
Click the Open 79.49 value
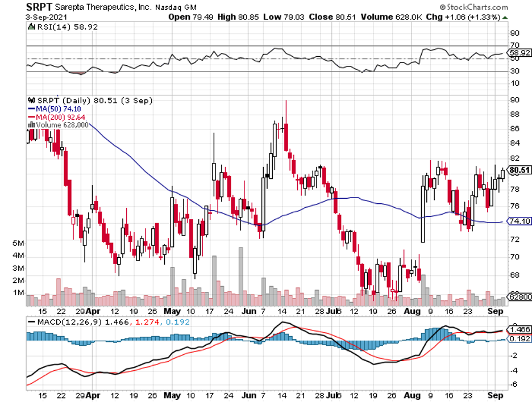[x=190, y=17]
